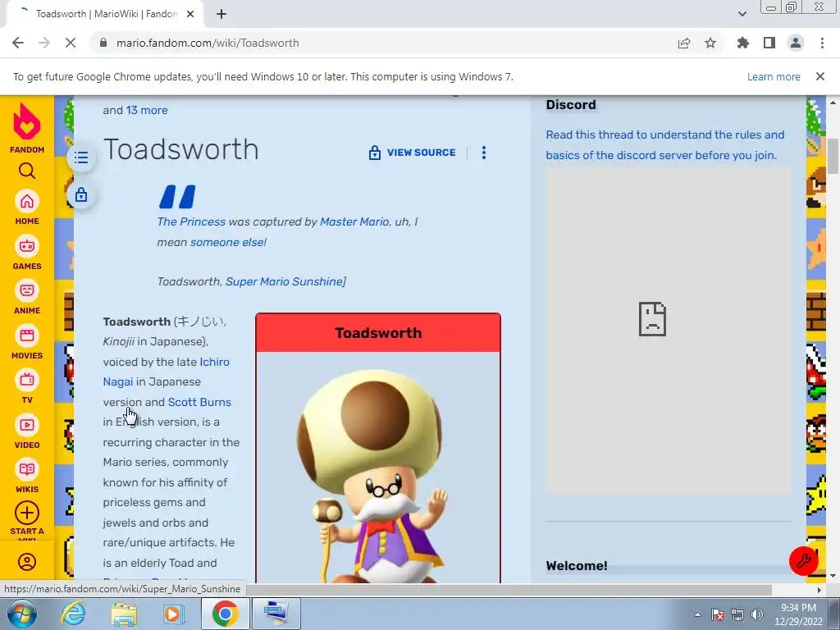This screenshot has width=840, height=630.
Task: Open Action Center flag tray icon
Action: (718, 614)
